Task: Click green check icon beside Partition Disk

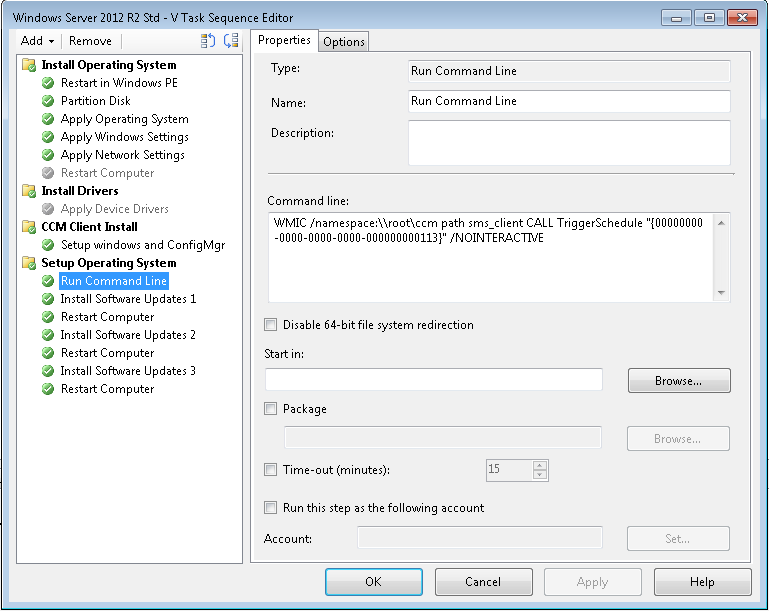Action: [x=48, y=101]
